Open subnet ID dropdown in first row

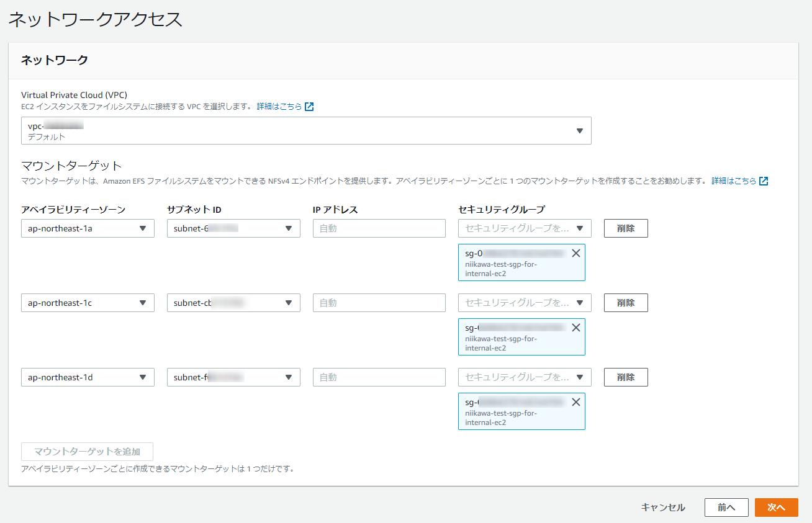click(x=233, y=228)
